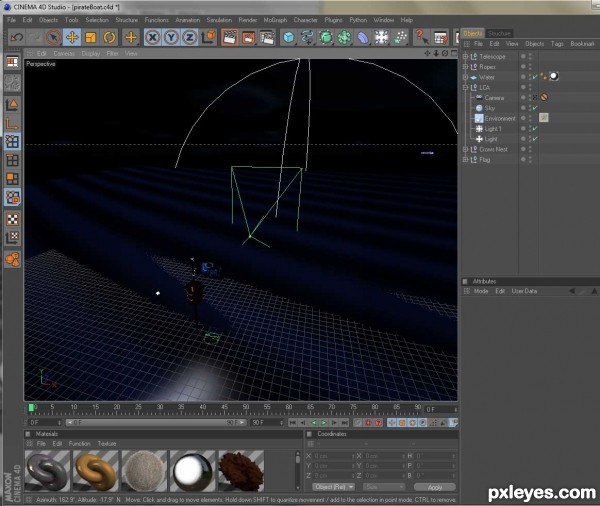Open the particle emitter icon
Viewport: 600px width, 506px height.
pyautogui.click(x=400, y=38)
